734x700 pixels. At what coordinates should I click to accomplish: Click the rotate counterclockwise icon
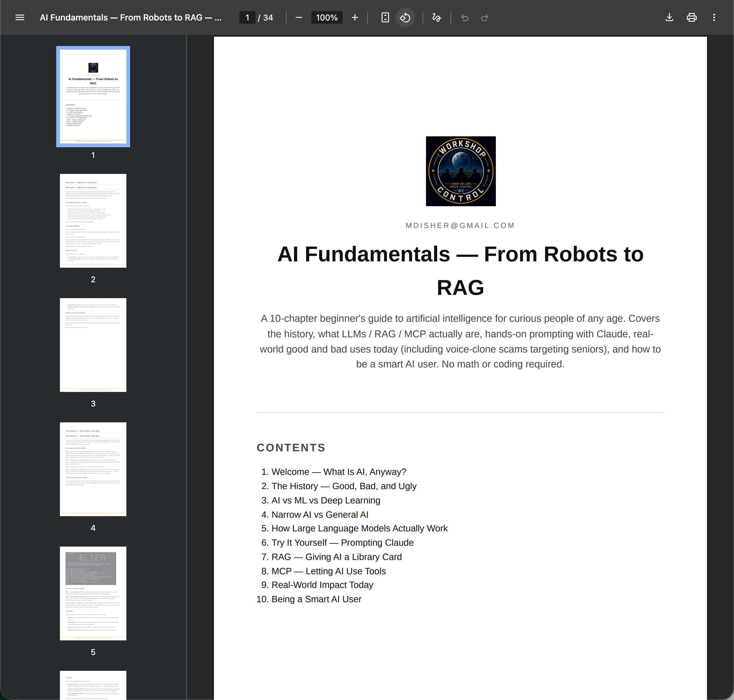tap(405, 17)
